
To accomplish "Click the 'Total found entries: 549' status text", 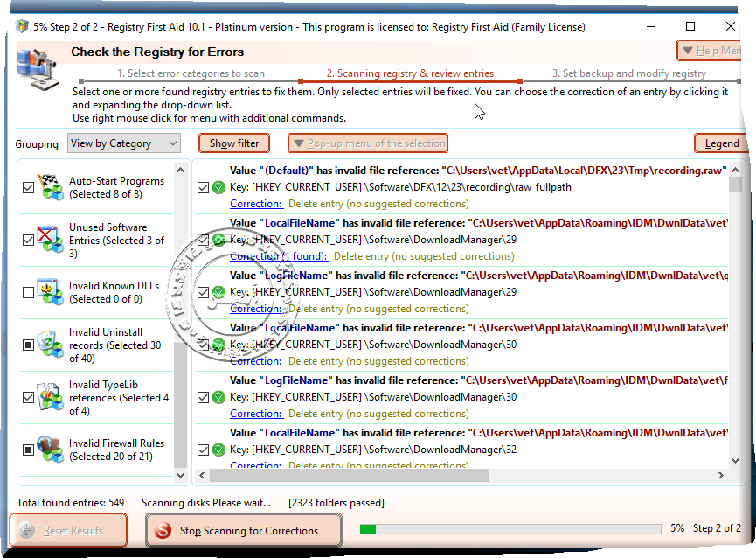I will point(71,503).
